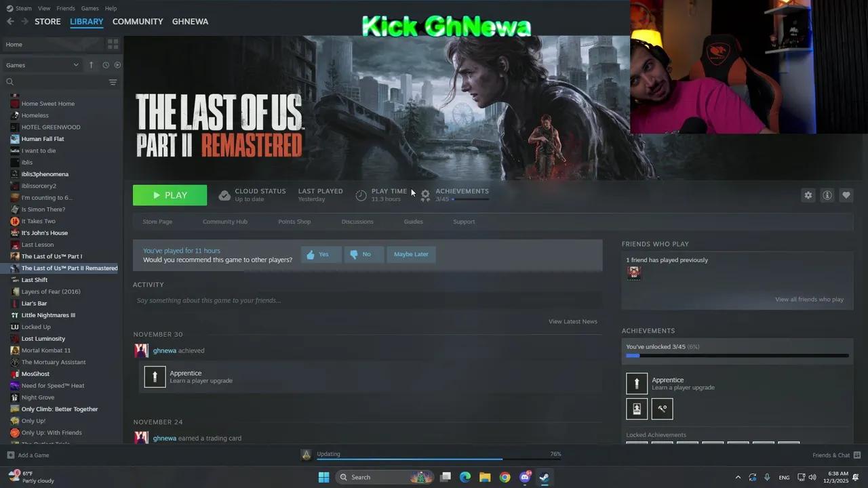Viewport: 868px width, 488px height.
Task: Open Discord from the taskbar
Action: (x=524, y=477)
